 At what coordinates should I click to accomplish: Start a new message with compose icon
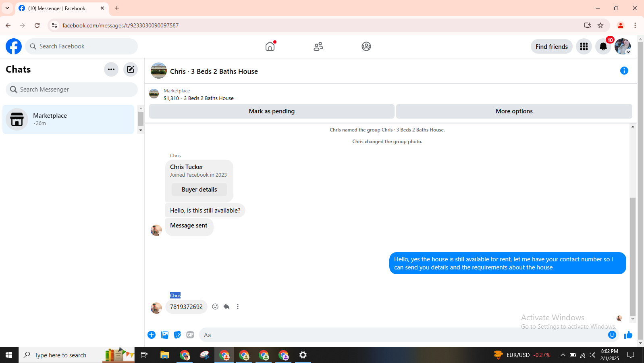click(x=131, y=69)
